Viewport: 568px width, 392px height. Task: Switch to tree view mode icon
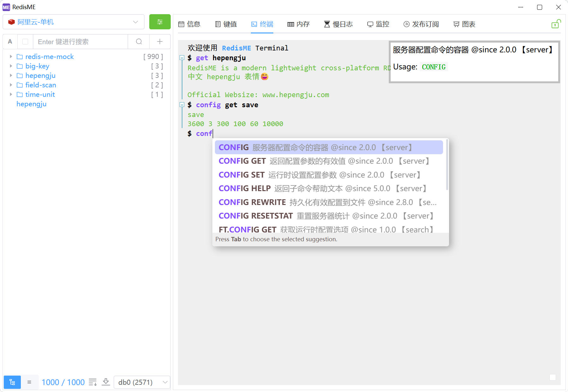pos(12,382)
